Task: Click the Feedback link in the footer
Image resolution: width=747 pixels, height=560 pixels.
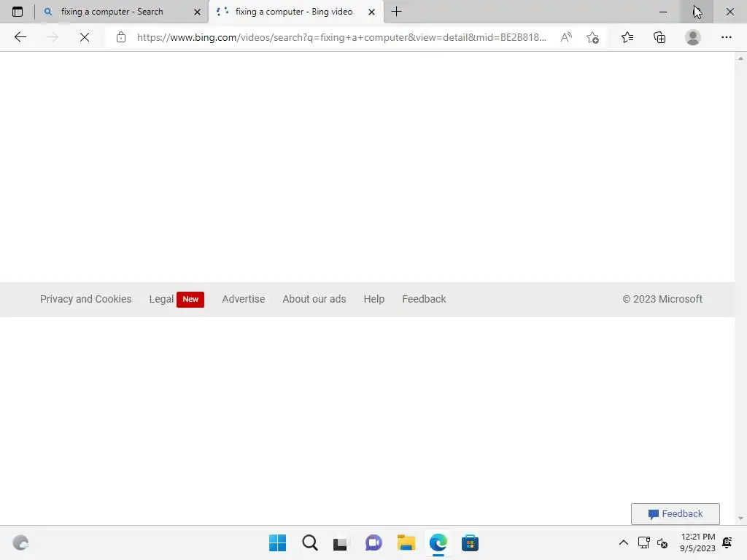Action: coord(424,299)
